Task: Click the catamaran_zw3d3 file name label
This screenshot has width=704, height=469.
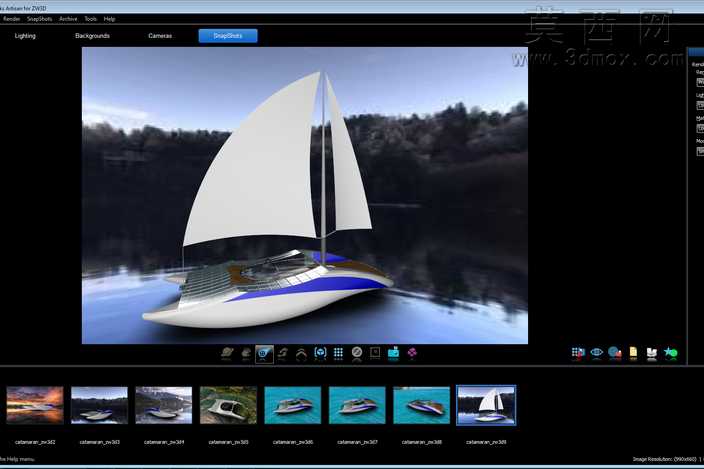Action: 99,442
